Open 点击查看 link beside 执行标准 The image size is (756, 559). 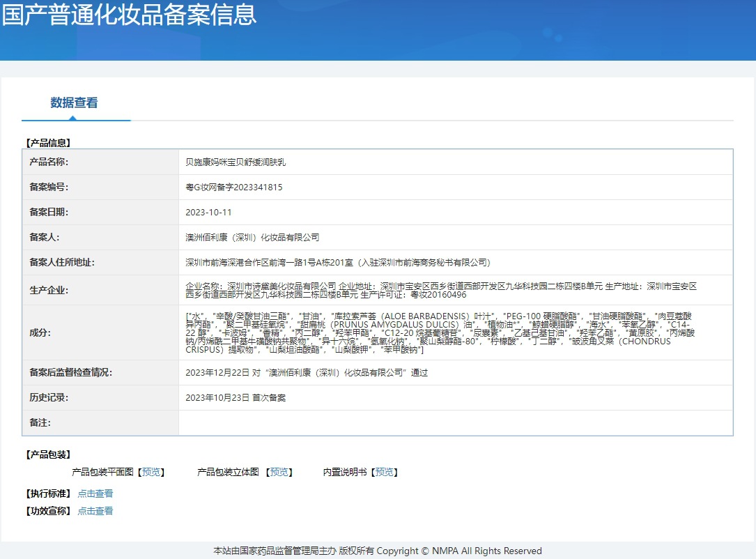[x=95, y=493]
